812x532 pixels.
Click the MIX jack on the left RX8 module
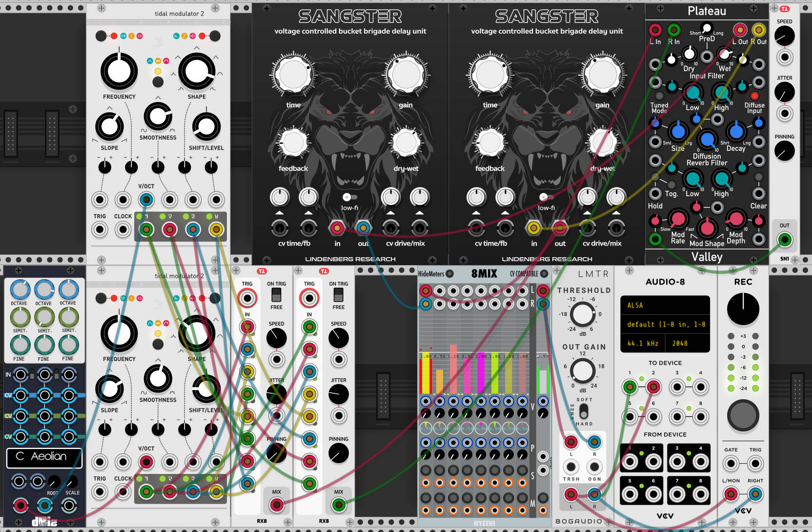click(276, 505)
